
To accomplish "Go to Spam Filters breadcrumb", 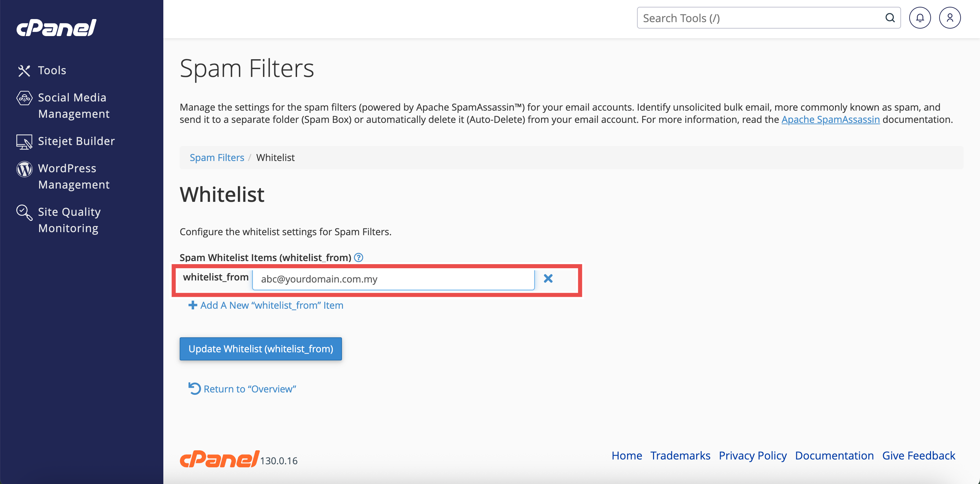I will point(217,158).
